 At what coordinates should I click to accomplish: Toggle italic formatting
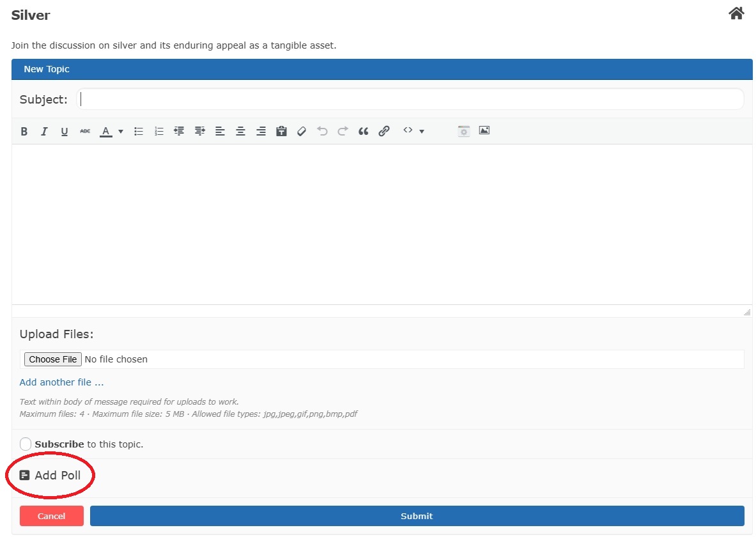(44, 131)
